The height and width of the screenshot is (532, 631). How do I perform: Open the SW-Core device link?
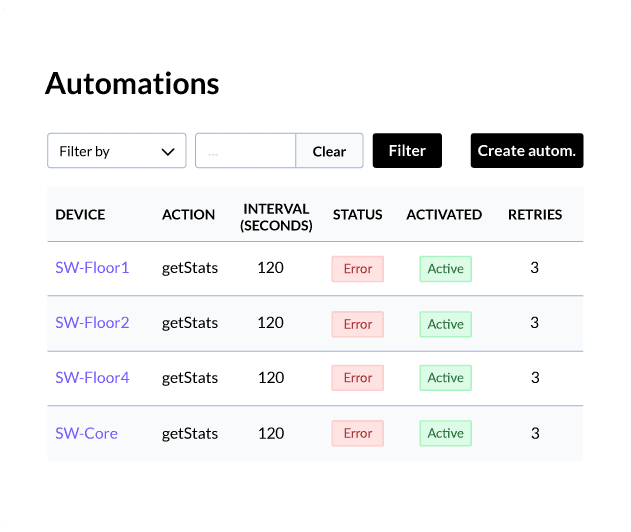point(87,433)
